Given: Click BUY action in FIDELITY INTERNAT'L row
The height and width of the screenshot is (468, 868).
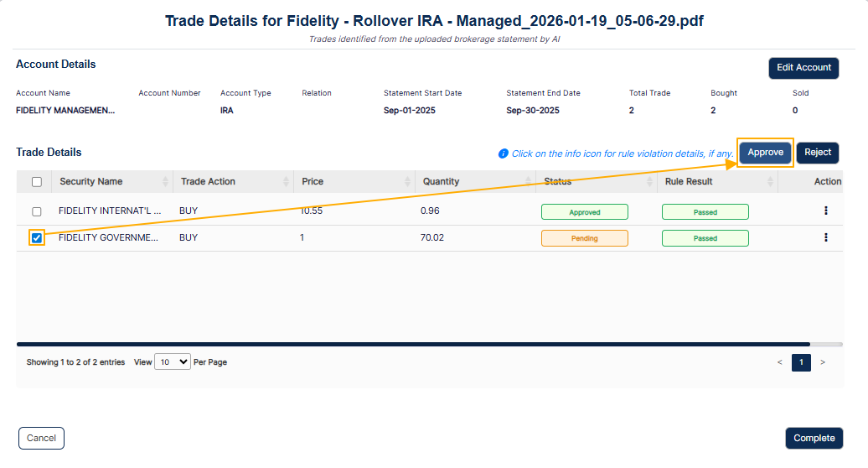Looking at the screenshot, I should coord(189,211).
